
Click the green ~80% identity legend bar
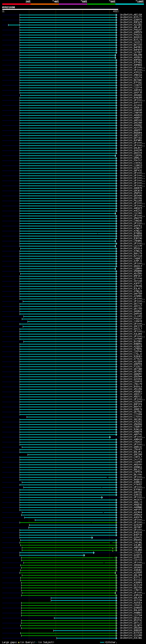coord(101,4)
